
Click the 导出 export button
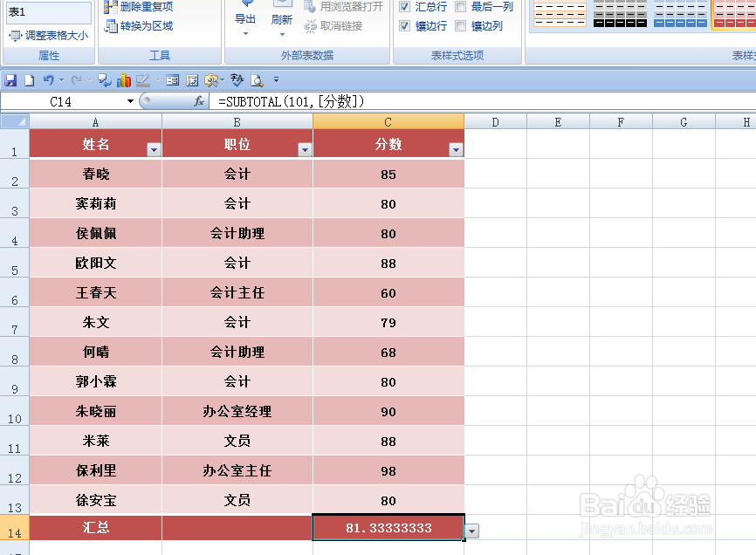pyautogui.click(x=244, y=19)
